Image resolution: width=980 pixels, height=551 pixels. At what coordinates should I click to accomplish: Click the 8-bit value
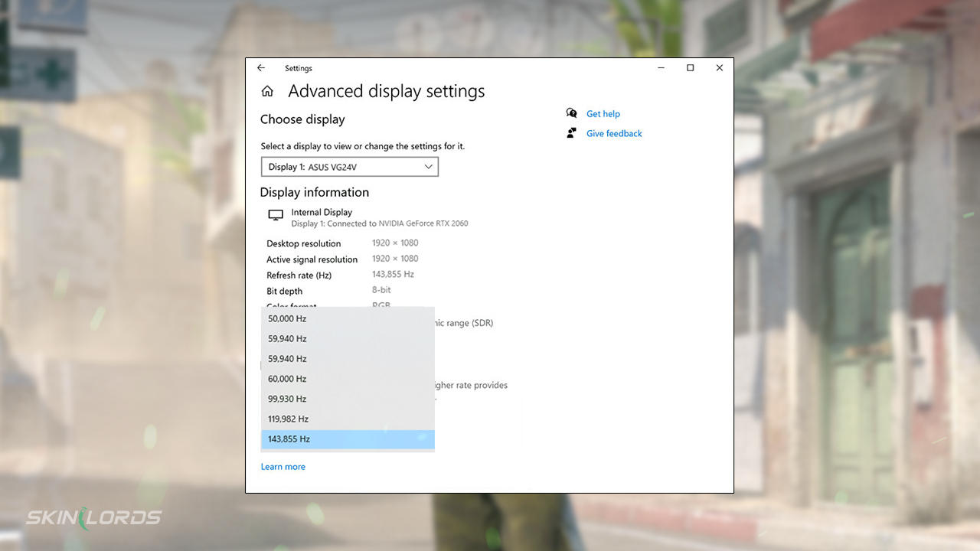(x=381, y=290)
